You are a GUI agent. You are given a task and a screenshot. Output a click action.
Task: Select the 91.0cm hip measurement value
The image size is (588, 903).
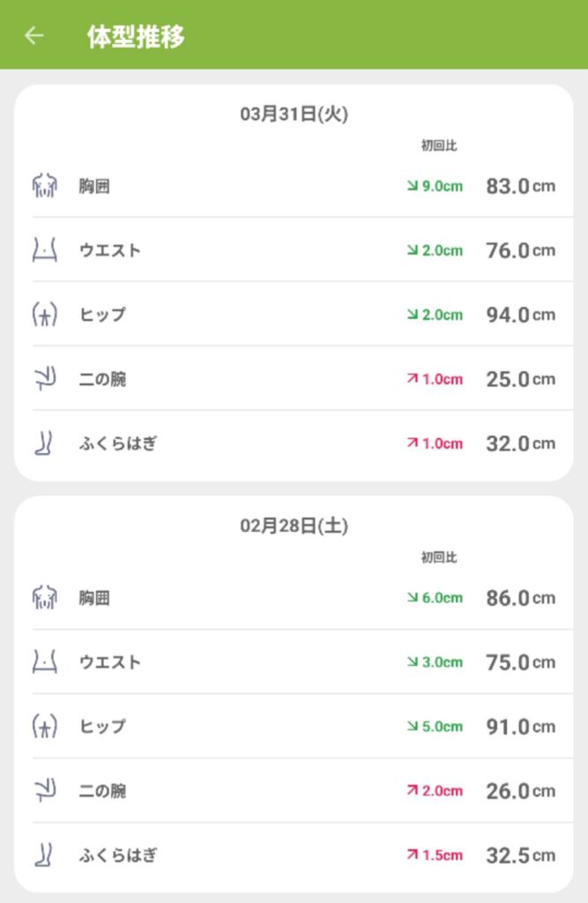520,727
